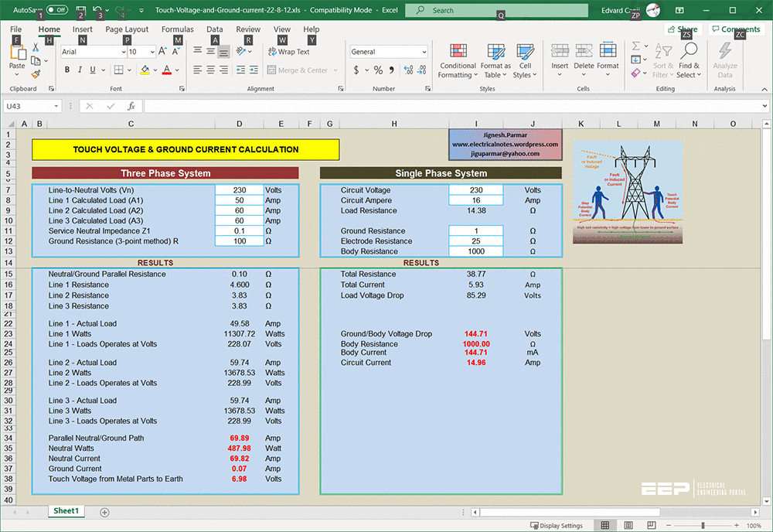773x532 pixels.
Task: Click the Middle Align icon
Action: pyautogui.click(x=210, y=51)
